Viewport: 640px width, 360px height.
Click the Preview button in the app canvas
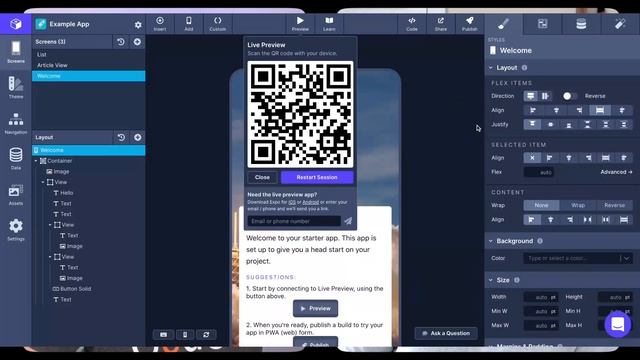click(316, 309)
